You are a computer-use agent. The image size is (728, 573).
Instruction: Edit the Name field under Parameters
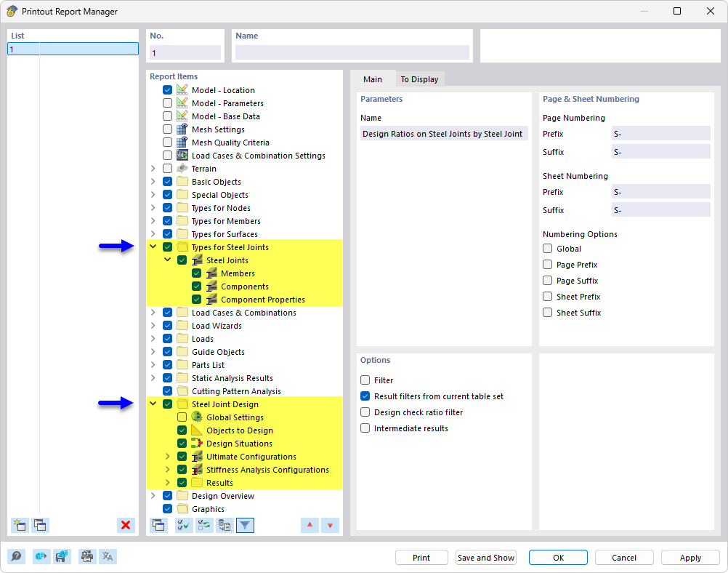[x=443, y=134]
